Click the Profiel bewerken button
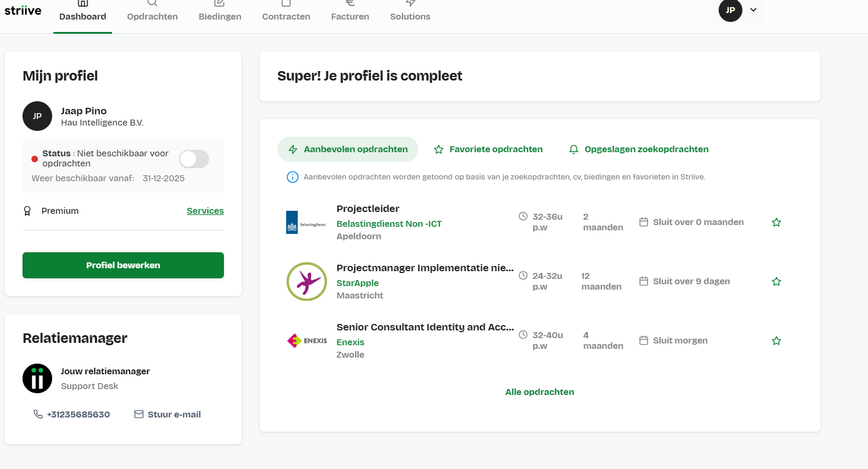 pos(123,265)
